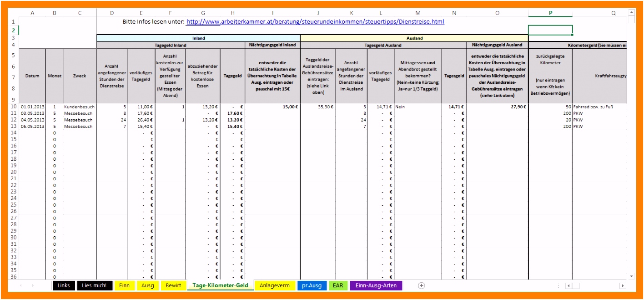The width and height of the screenshot is (644, 300).
Task: Add a new sheet with plus icon
Action: (421, 285)
